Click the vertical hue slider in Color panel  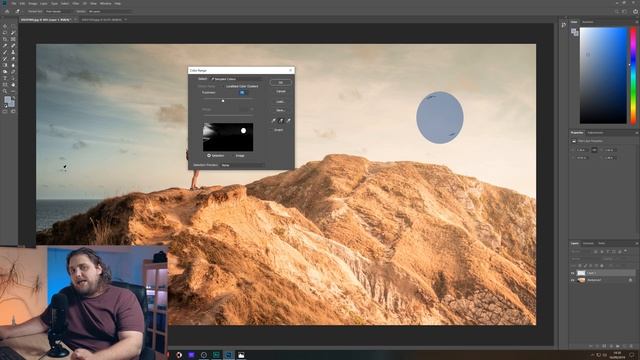[633, 76]
